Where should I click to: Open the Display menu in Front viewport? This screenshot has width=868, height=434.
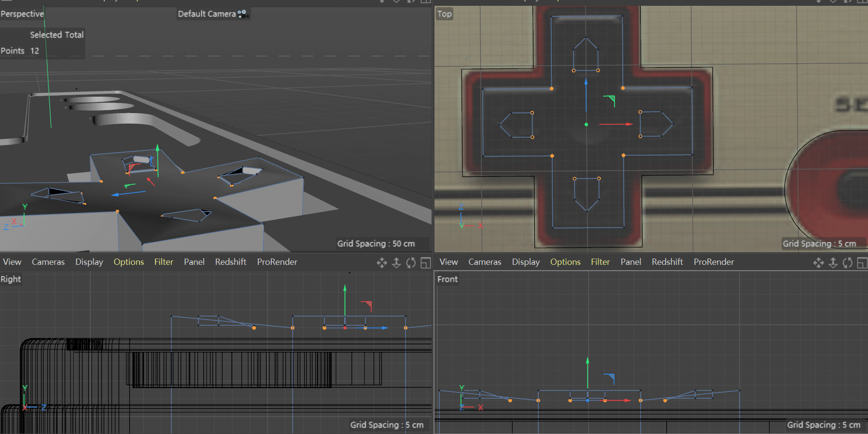click(526, 262)
